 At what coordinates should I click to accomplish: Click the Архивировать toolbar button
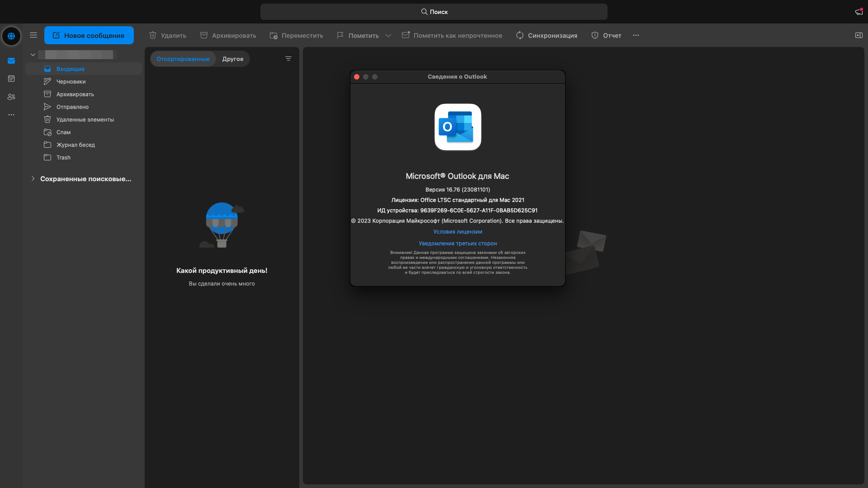228,35
